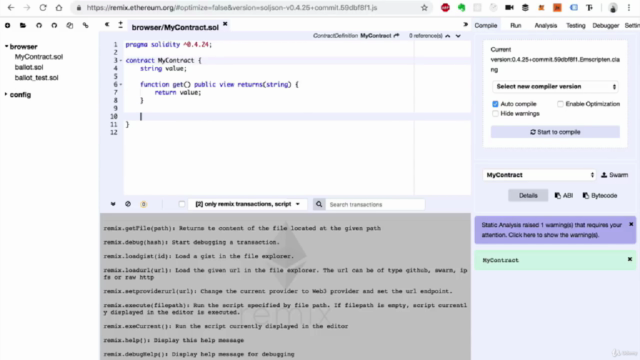Viewport: 640px width, 360px height.
Task: Open ballot_test.sol in file explorer
Action: coord(36,78)
